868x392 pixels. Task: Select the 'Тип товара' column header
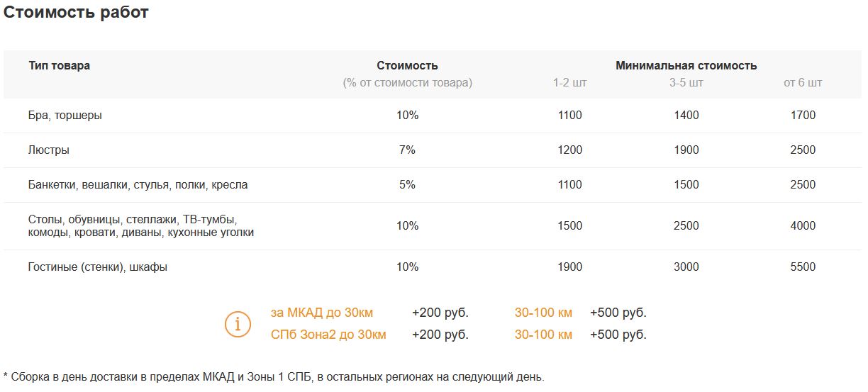(x=60, y=66)
